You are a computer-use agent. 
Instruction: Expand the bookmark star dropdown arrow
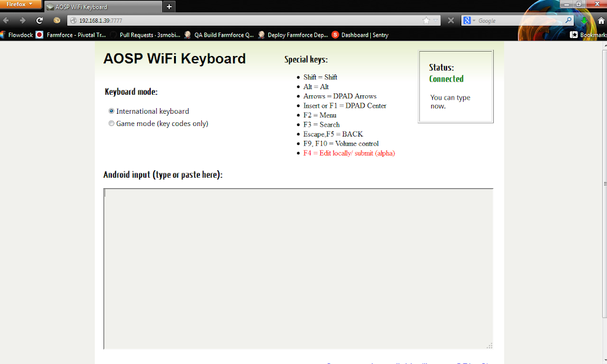click(x=435, y=20)
